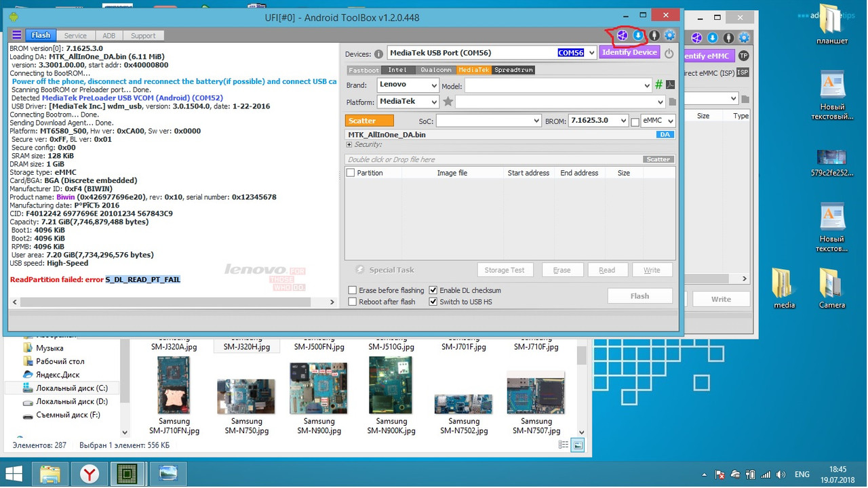Open the Devices COM port dropdown
Image resolution: width=868 pixels, height=488 pixels.
point(591,53)
